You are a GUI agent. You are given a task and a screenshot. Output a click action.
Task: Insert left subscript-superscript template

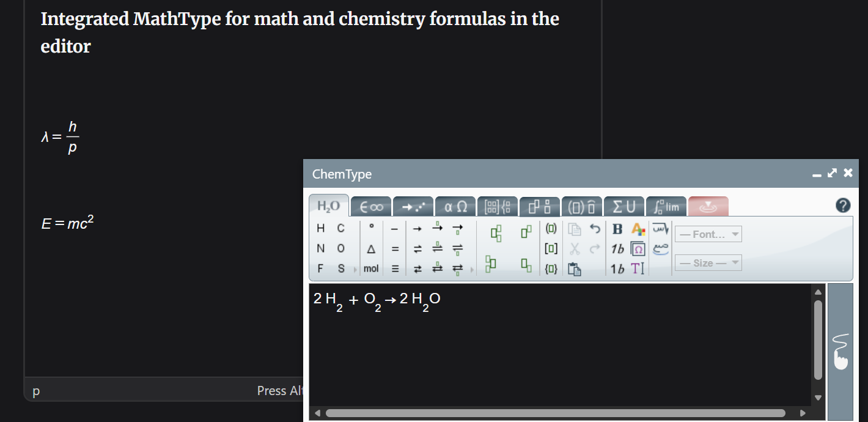[x=490, y=264]
